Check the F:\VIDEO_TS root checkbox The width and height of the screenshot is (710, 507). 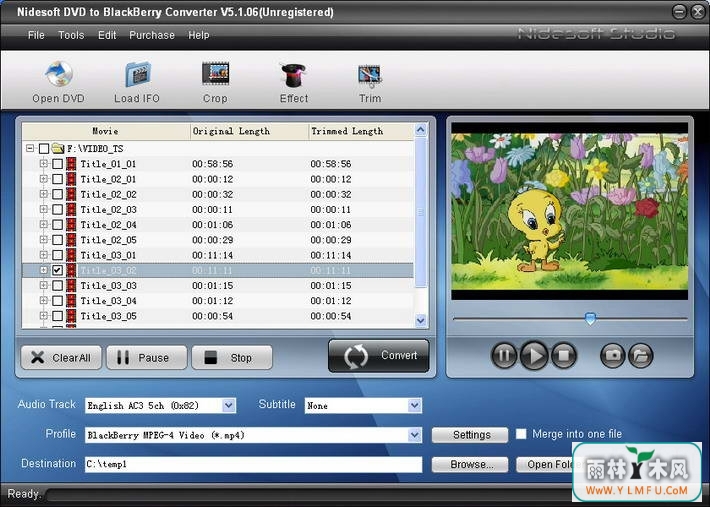pos(44,148)
